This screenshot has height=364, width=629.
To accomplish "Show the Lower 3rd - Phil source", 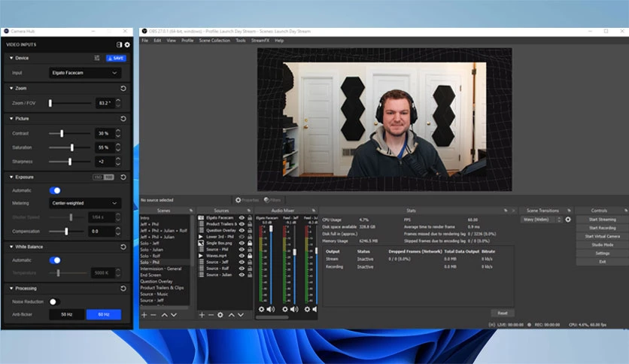I will pos(242,236).
